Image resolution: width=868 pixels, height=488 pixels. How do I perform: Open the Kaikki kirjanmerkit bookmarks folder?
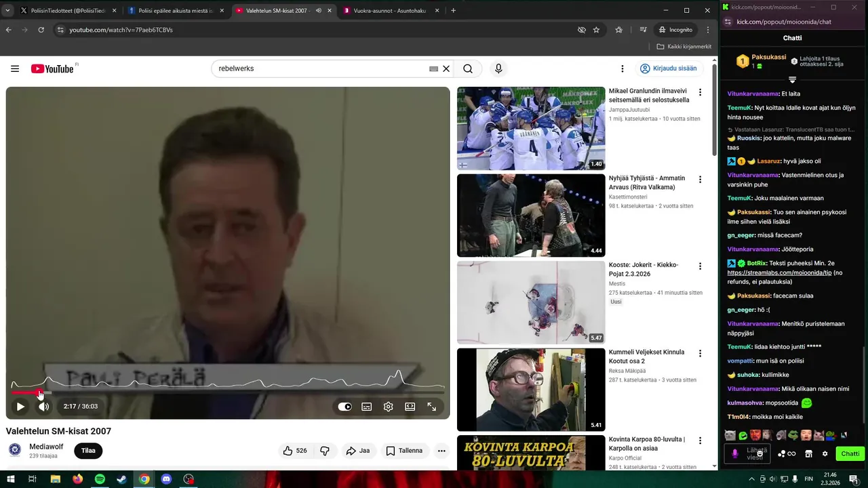point(684,47)
